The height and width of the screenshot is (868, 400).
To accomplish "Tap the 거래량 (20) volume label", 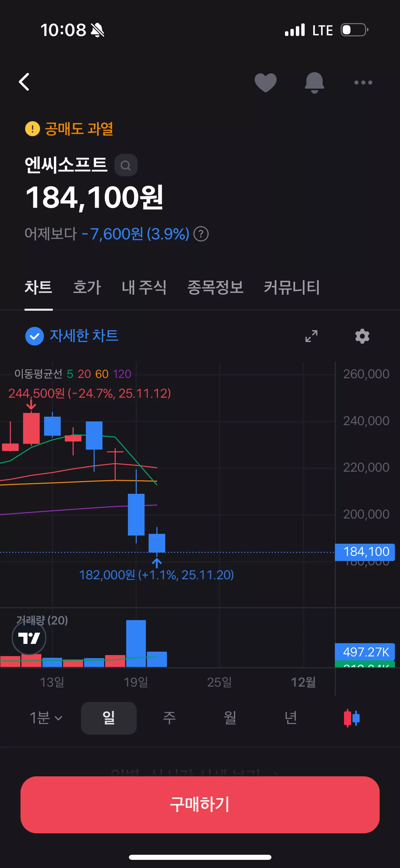I will [x=42, y=620].
